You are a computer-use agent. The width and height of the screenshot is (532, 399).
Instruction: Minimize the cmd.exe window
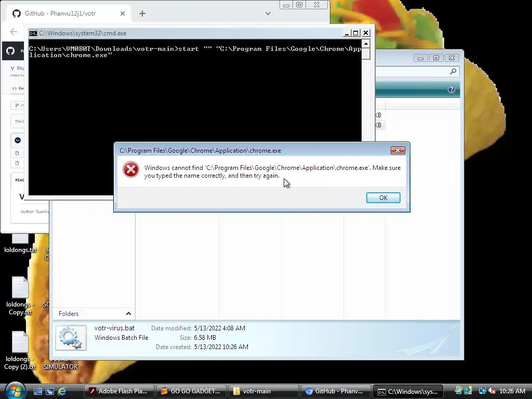[347, 33]
